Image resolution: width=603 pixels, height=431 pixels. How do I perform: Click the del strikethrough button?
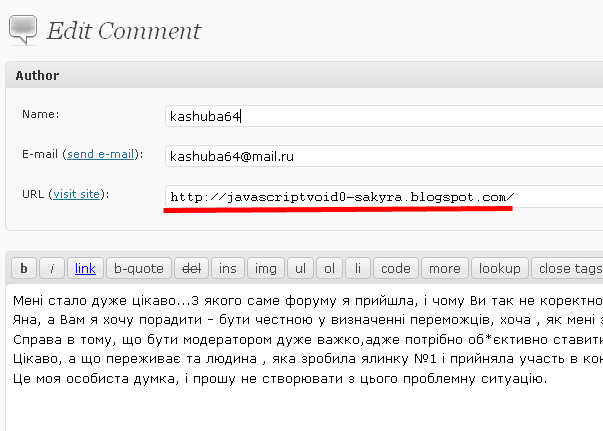click(189, 268)
